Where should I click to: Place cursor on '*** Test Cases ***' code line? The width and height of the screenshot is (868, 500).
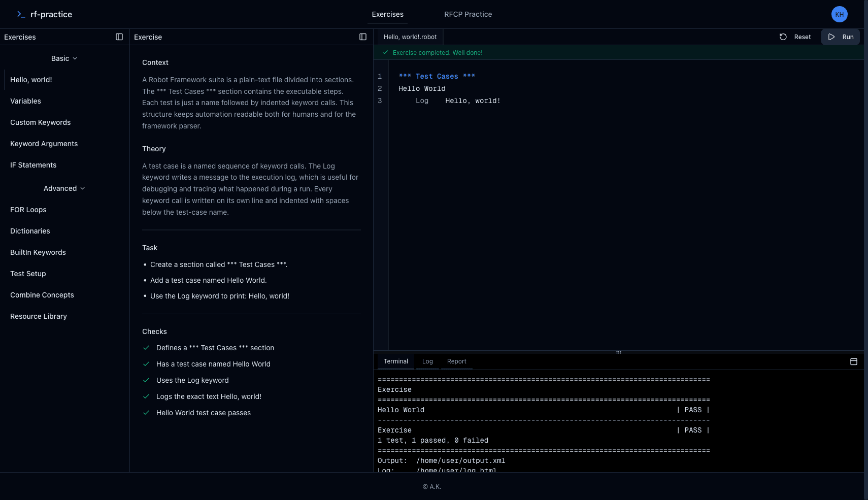point(437,76)
